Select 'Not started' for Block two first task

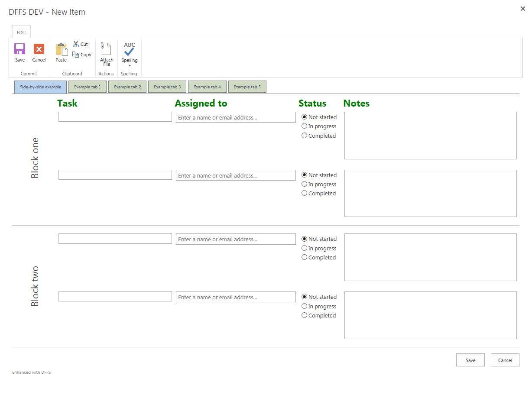point(304,239)
